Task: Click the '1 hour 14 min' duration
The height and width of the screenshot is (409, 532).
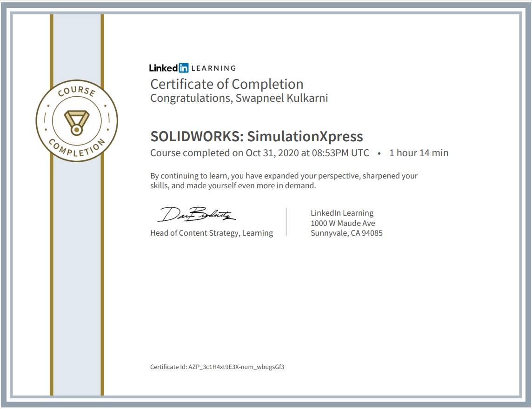Action: tap(419, 153)
